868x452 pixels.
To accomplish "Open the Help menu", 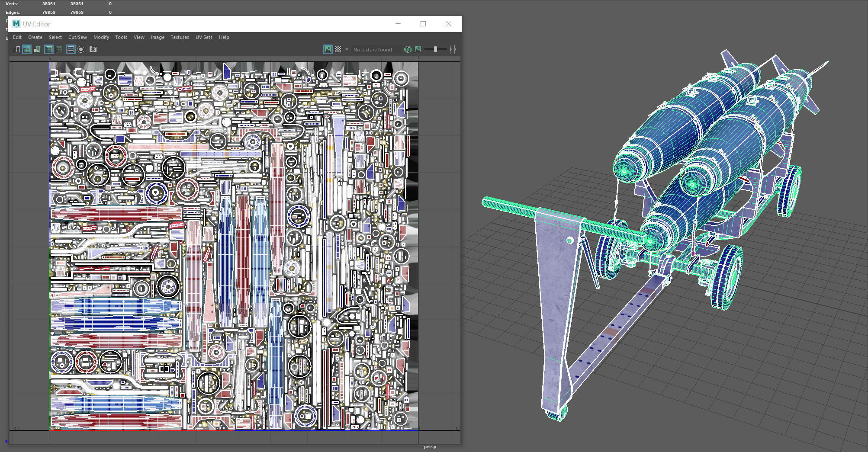I will 224,37.
